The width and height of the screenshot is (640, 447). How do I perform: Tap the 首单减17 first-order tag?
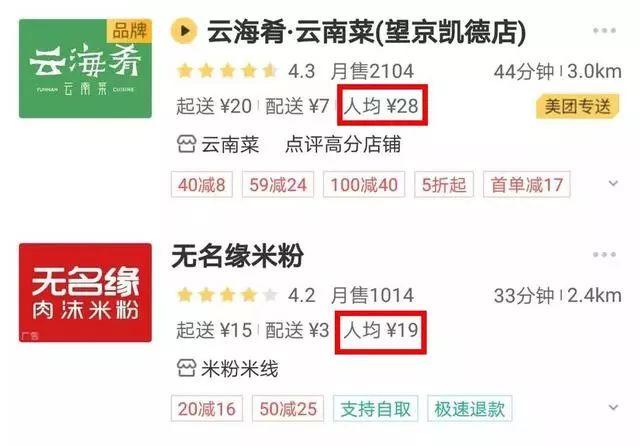527,185
